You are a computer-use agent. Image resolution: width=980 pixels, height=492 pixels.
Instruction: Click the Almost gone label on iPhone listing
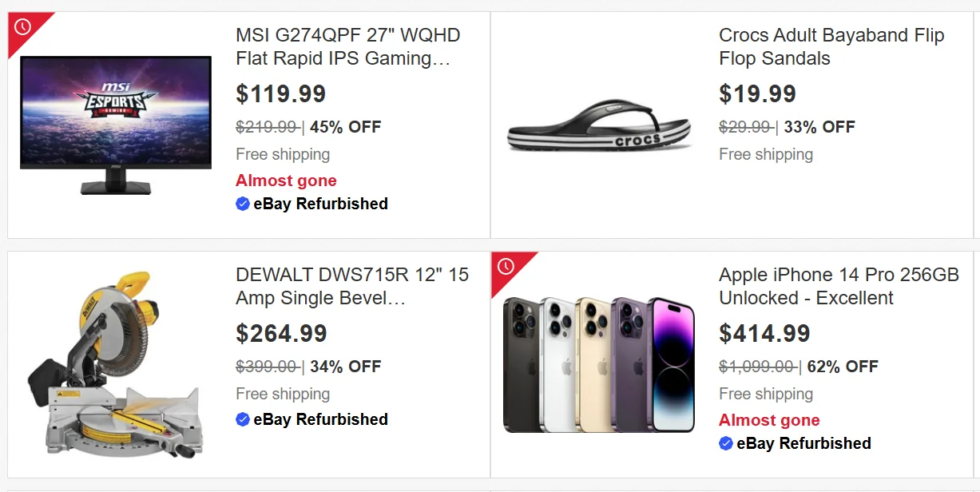(769, 420)
